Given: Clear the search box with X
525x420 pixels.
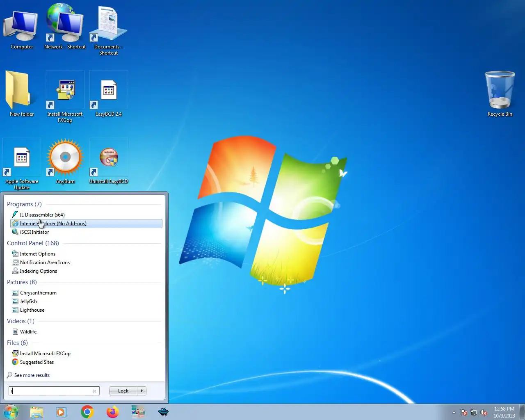Looking at the screenshot, I should click(94, 391).
